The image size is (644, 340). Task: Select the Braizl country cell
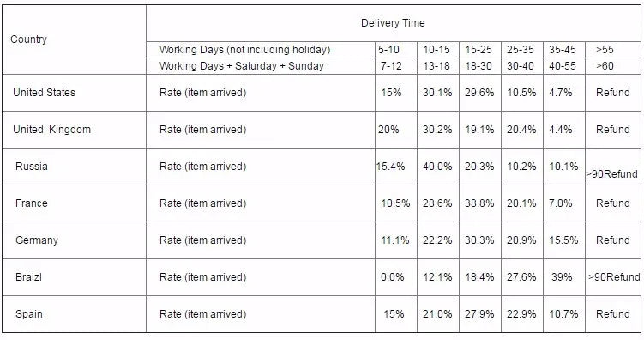pyautogui.click(x=74, y=277)
